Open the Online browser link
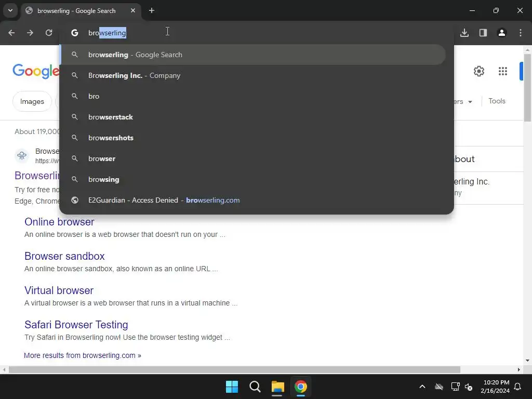The width and height of the screenshot is (532, 399). point(59,222)
